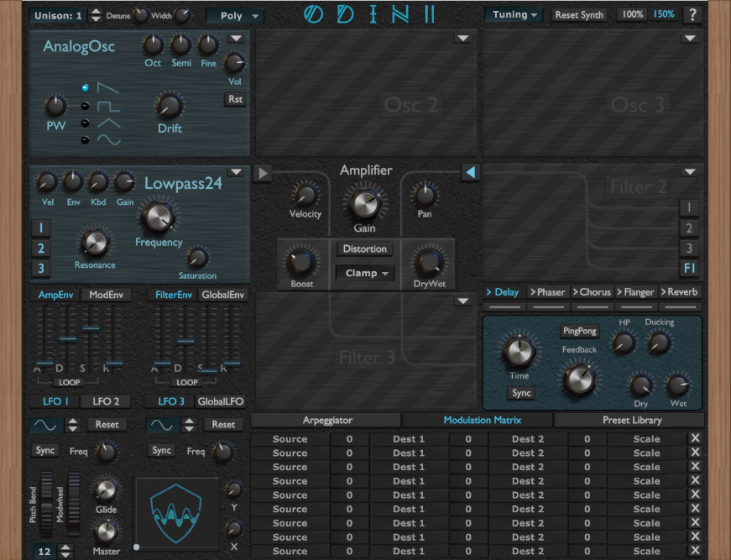Click the Amplifier right route blue arrow
The image size is (731, 560).
470,172
